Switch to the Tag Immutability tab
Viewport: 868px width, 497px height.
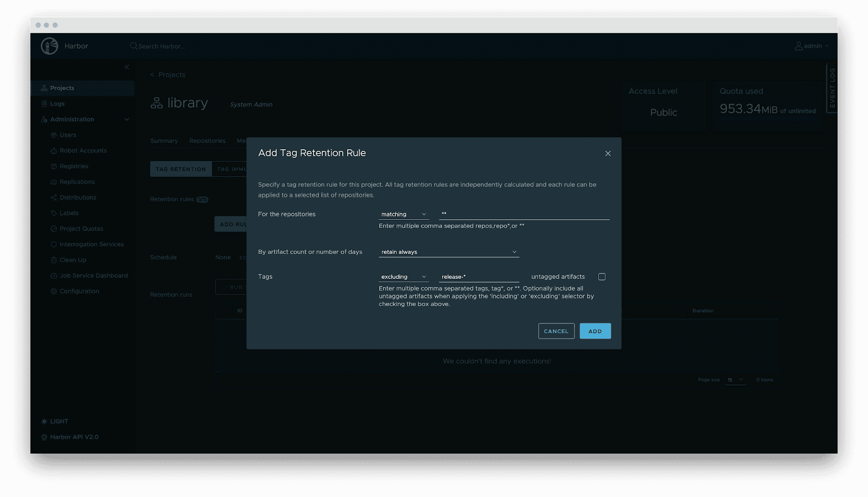pyautogui.click(x=233, y=169)
